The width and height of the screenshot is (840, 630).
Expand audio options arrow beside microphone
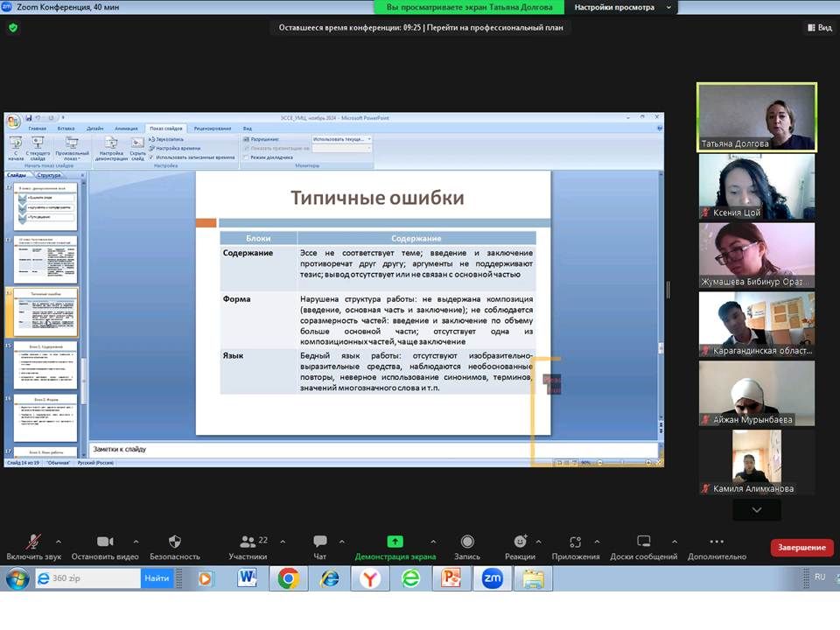click(59, 542)
